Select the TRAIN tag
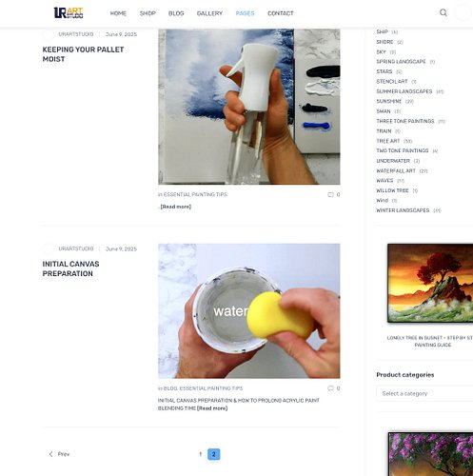Viewport: 473px width, 476px height. [384, 131]
